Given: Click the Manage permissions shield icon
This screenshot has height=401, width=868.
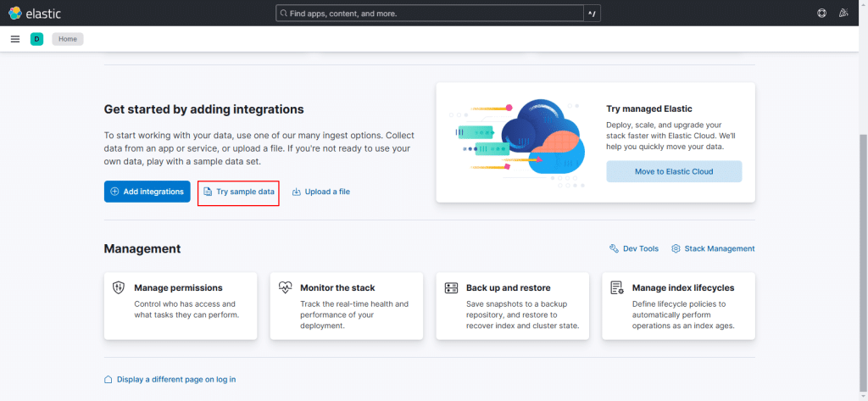Looking at the screenshot, I should tap(120, 287).
